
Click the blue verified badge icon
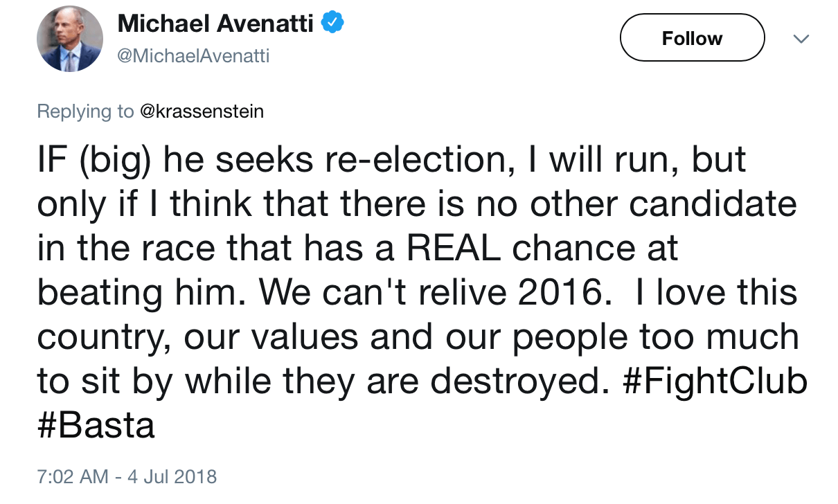tap(334, 24)
